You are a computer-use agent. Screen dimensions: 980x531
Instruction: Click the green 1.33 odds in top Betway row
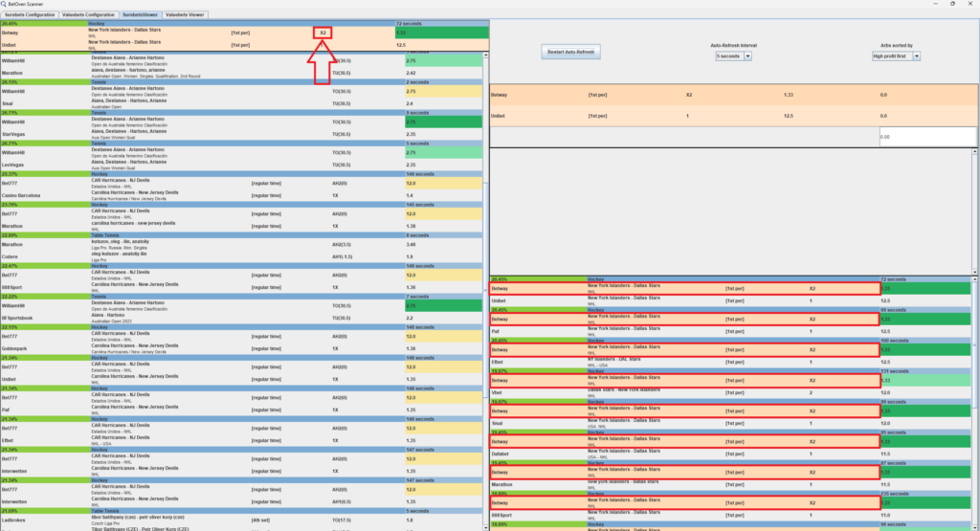click(x=442, y=33)
